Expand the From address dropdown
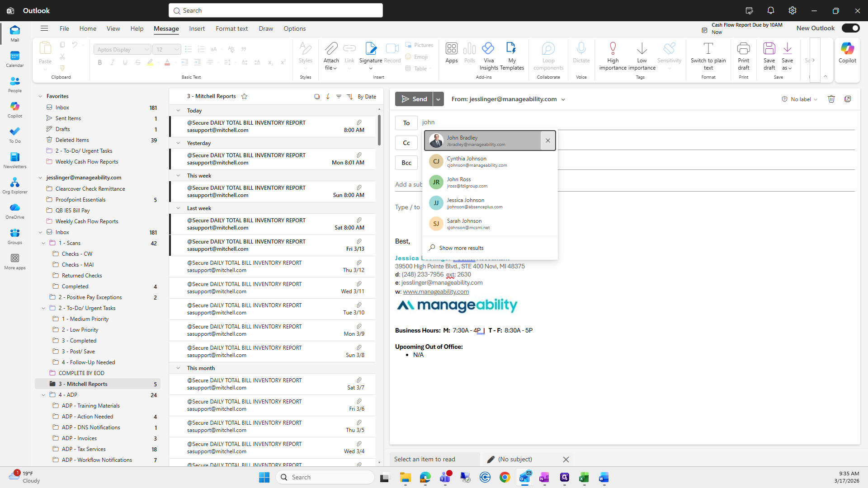The width and height of the screenshot is (868, 488). point(563,99)
